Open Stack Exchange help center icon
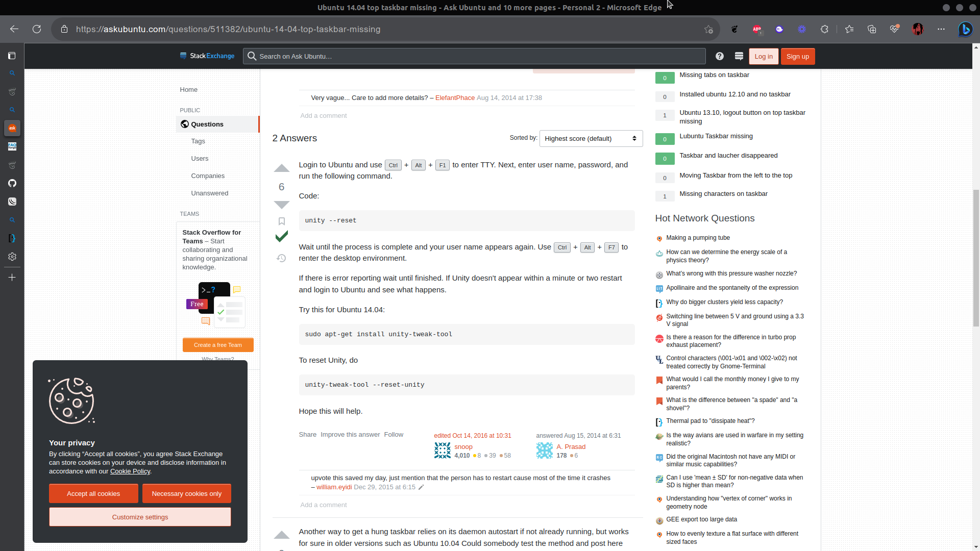Image resolution: width=980 pixels, height=551 pixels. (x=719, y=56)
